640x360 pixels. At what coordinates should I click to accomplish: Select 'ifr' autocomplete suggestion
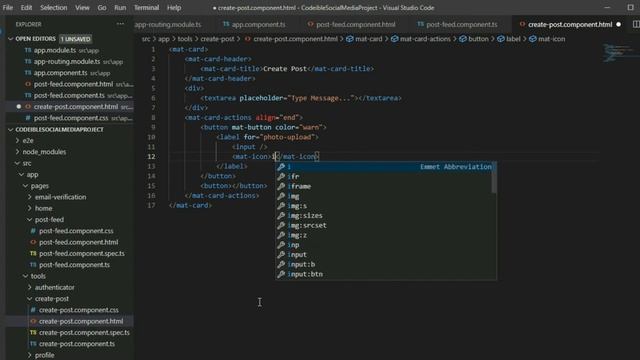(385, 176)
